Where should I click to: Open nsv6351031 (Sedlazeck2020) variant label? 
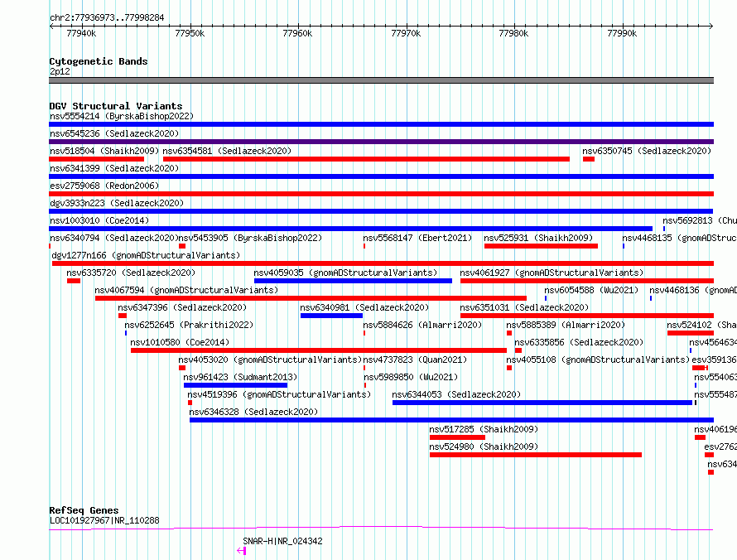coord(524,307)
